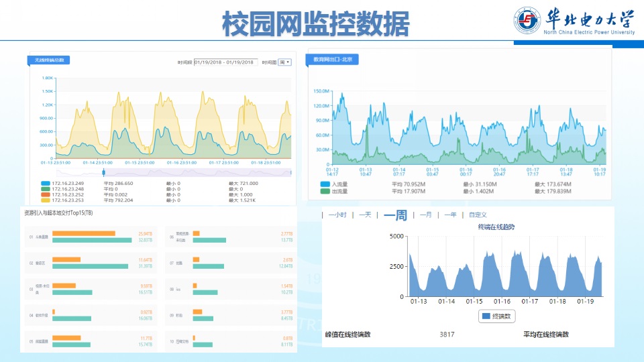Select the 一天 time range tab

click(364, 215)
